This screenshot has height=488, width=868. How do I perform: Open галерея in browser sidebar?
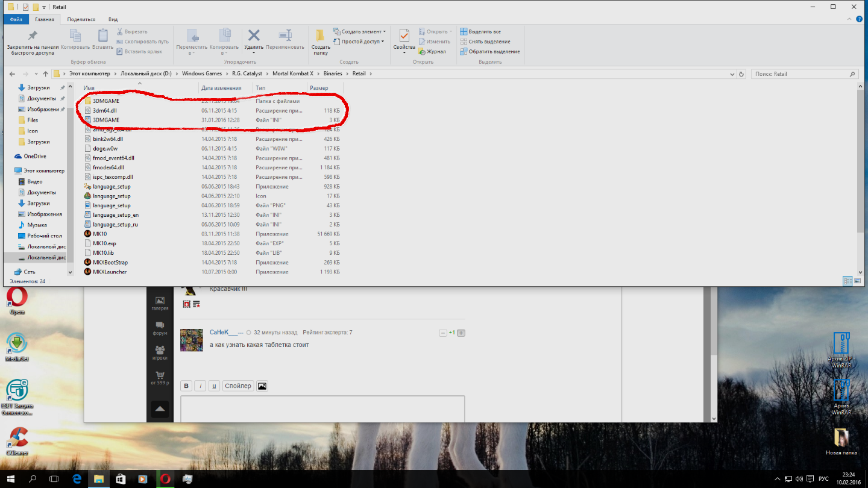coord(160,303)
